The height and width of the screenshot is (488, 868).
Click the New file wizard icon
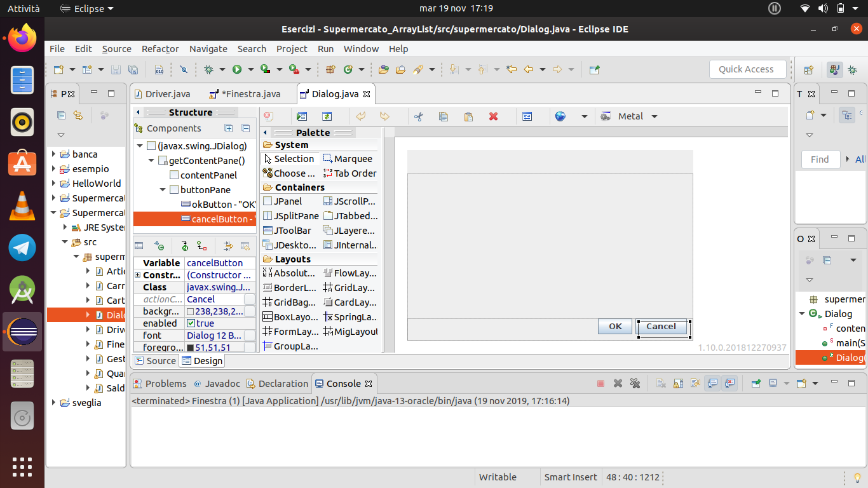pyautogui.click(x=58, y=69)
